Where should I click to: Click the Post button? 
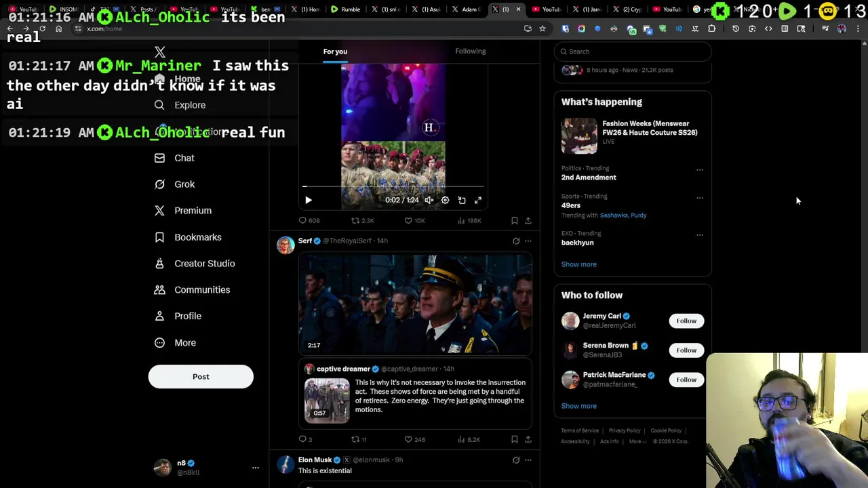click(201, 377)
